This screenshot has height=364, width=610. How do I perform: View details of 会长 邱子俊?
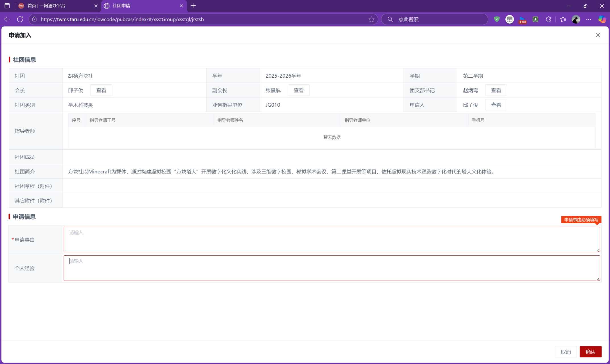click(x=101, y=90)
